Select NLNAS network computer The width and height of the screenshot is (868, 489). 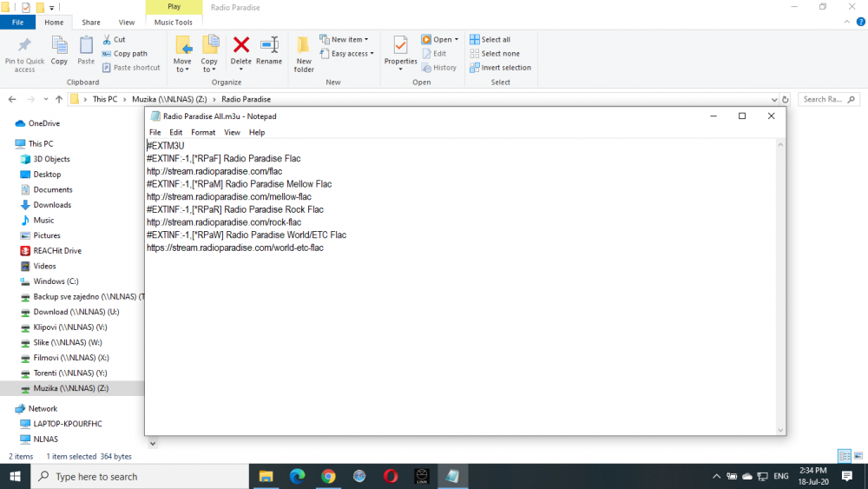39,439
